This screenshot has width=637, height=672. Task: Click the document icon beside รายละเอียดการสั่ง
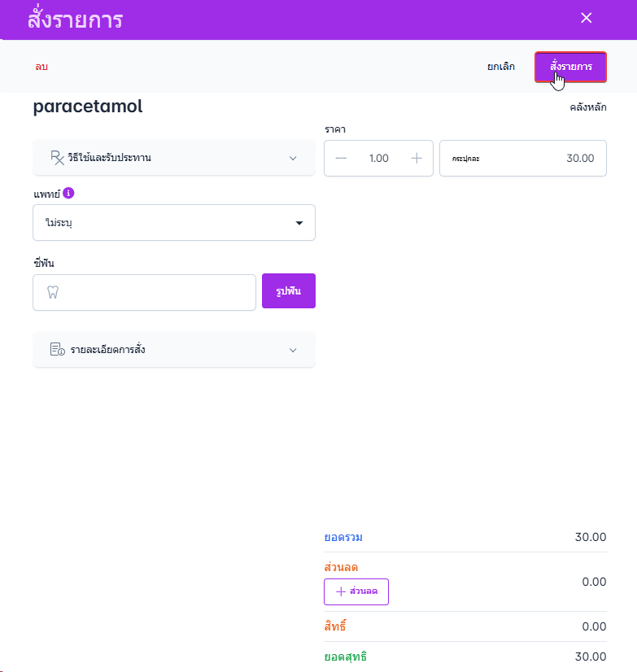click(x=57, y=350)
